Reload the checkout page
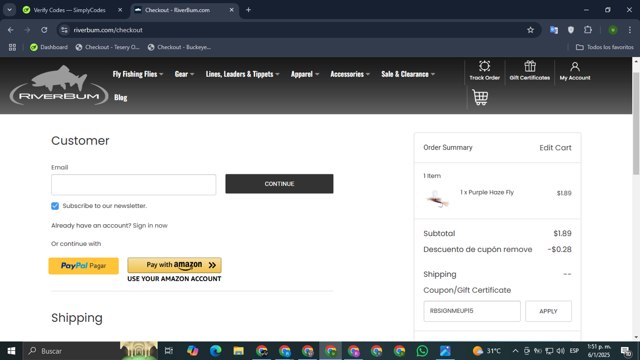This screenshot has width=640, height=360. (44, 30)
